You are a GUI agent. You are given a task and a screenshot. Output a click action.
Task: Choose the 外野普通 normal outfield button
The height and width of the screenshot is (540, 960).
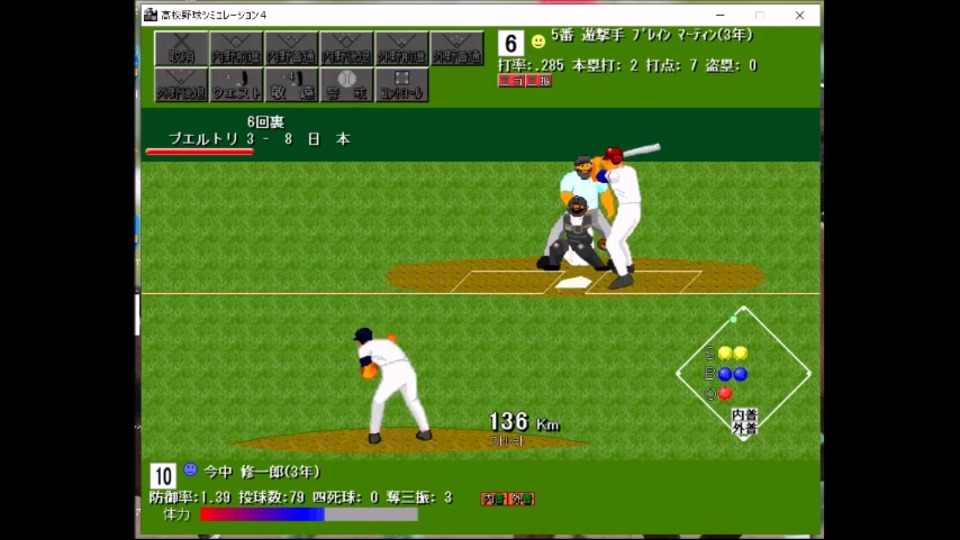[457, 48]
